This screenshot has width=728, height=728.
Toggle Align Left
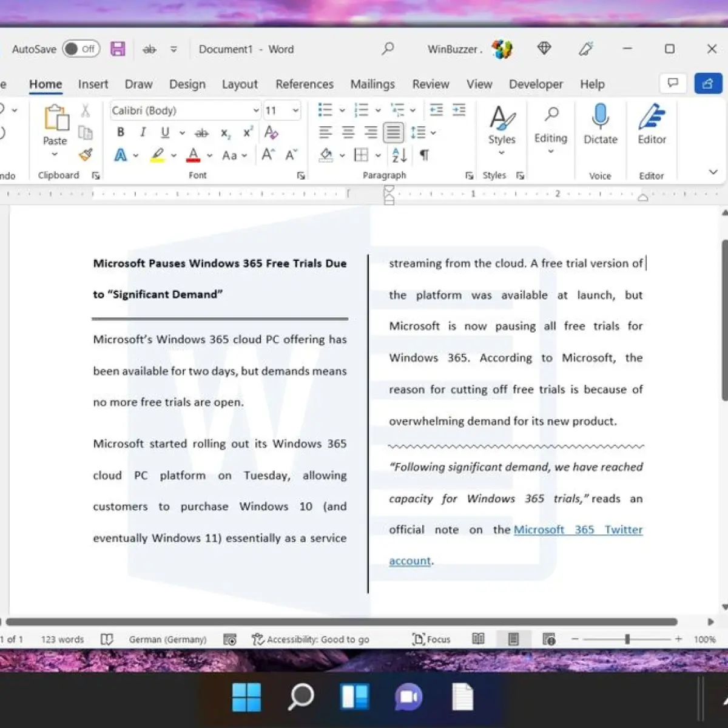pos(326,132)
